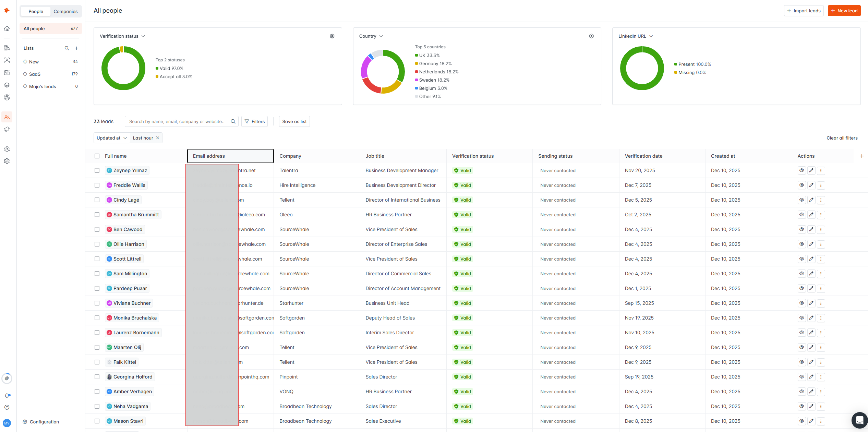Open more options for Freddie Wallis row
Viewport: 868px width, 432px height.
[821, 185]
